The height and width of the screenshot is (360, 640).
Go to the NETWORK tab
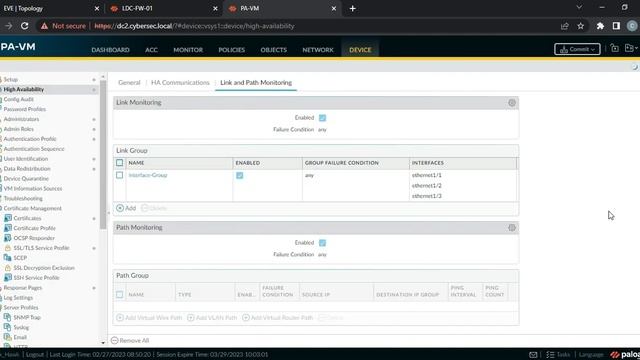[x=318, y=50]
